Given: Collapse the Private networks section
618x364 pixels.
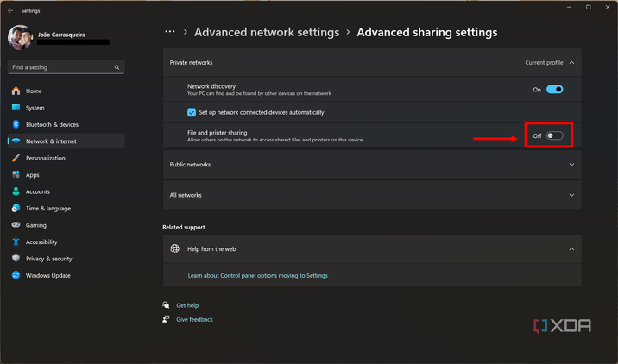Looking at the screenshot, I should pyautogui.click(x=571, y=63).
